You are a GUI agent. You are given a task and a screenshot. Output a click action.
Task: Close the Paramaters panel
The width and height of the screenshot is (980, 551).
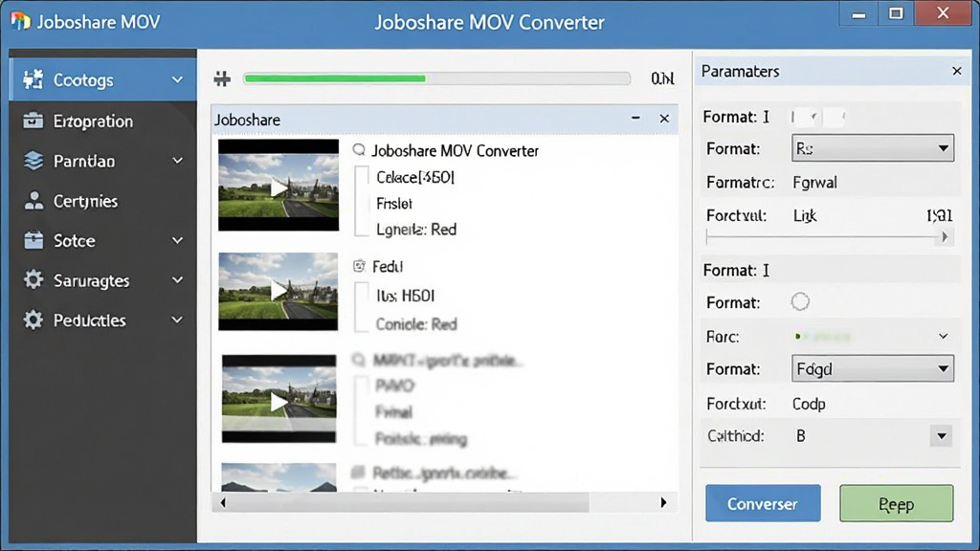click(957, 71)
